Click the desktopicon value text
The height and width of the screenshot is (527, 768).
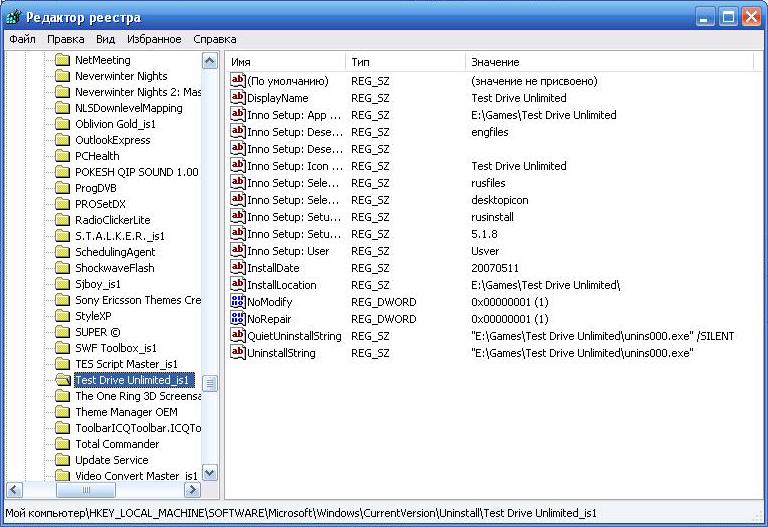[500, 200]
